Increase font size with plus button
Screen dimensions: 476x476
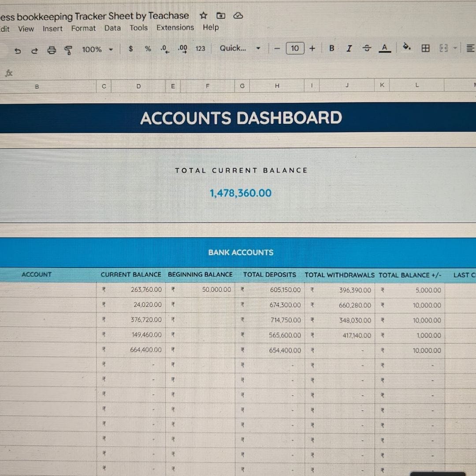click(312, 48)
